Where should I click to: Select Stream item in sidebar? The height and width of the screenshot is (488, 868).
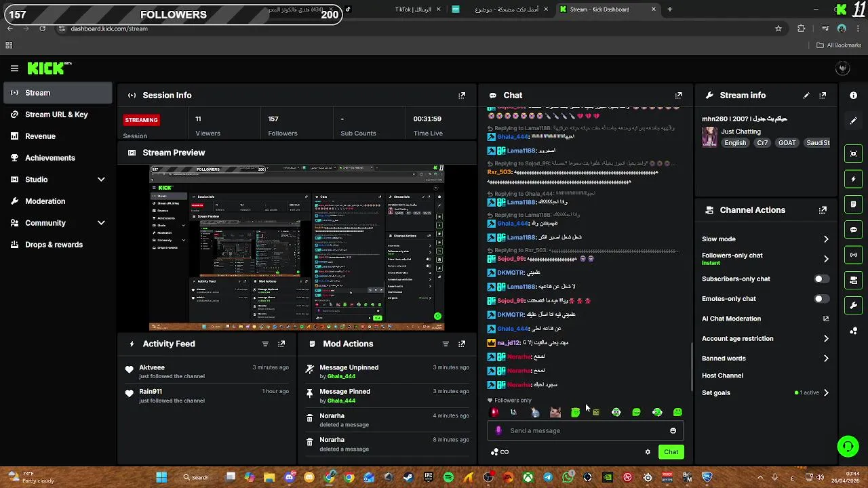click(57, 93)
